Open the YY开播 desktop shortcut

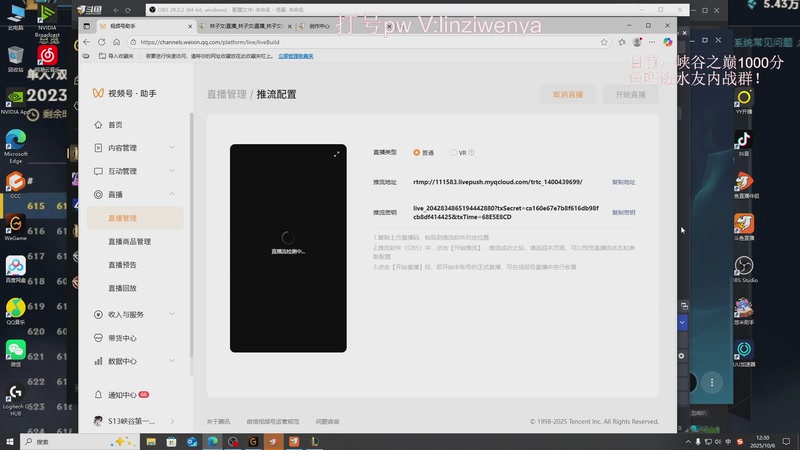coord(744,102)
